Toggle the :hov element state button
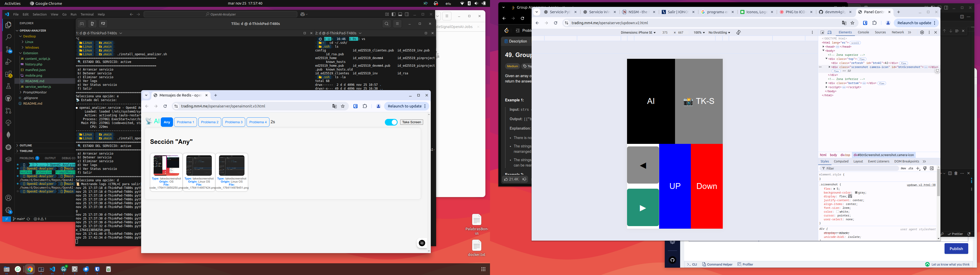Viewport: 980px width, 275px height. point(903,169)
